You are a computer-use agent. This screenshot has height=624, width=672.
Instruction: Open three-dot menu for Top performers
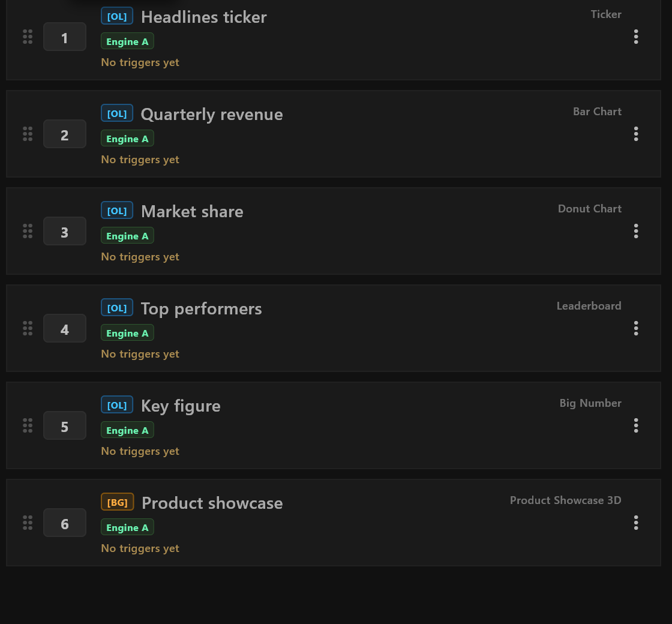[636, 329]
